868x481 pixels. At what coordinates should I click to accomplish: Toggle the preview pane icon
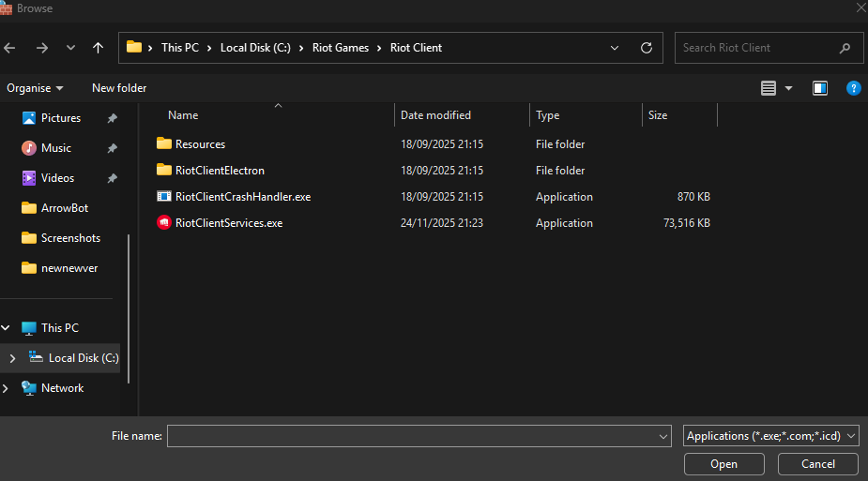pyautogui.click(x=820, y=88)
